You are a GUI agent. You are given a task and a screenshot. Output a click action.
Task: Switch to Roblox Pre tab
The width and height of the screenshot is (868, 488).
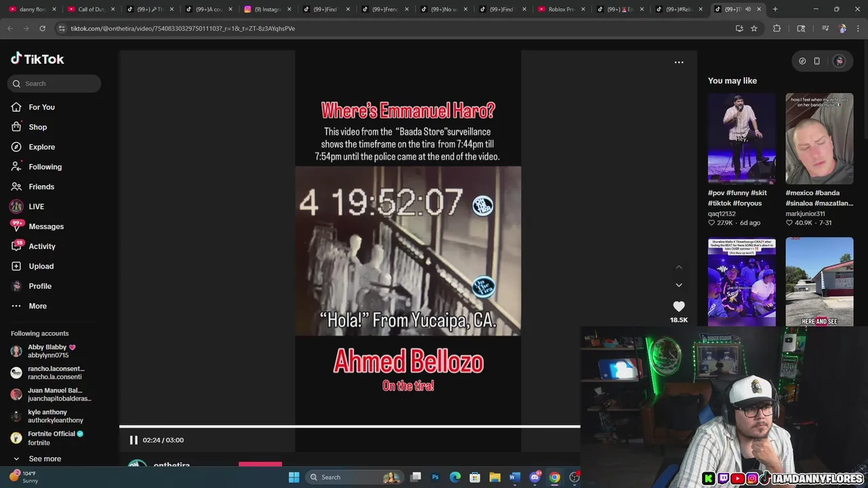tap(560, 9)
